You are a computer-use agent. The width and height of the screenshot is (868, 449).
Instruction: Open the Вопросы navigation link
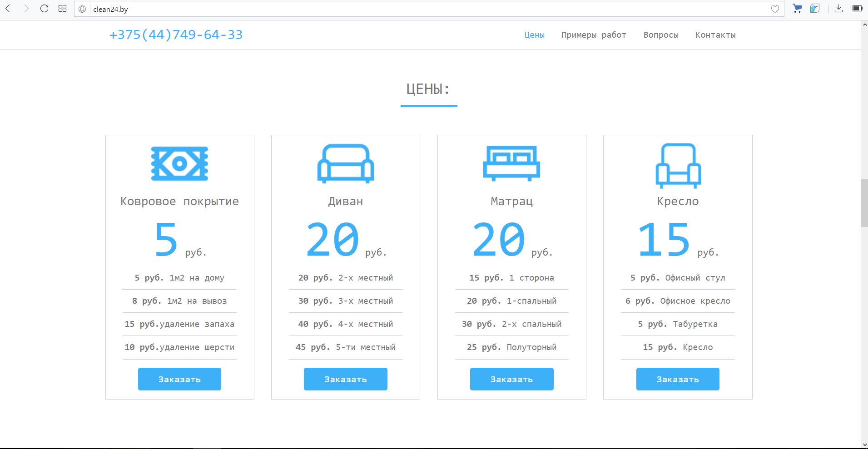[x=660, y=35]
